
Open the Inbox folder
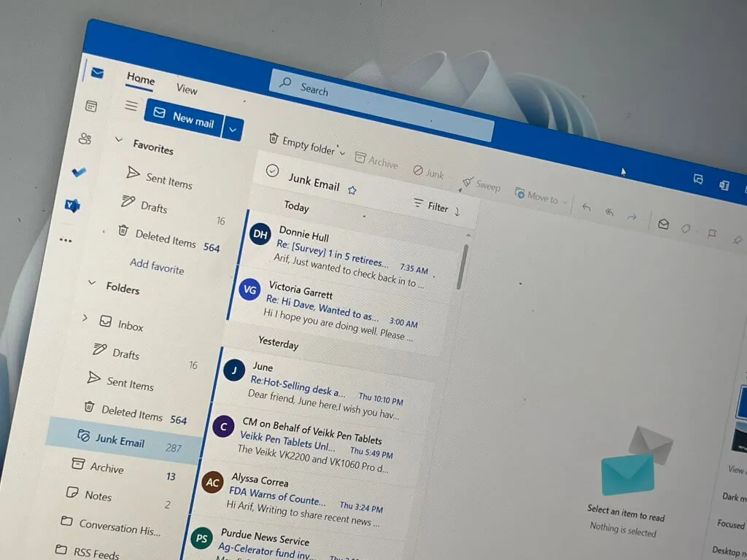point(122,323)
